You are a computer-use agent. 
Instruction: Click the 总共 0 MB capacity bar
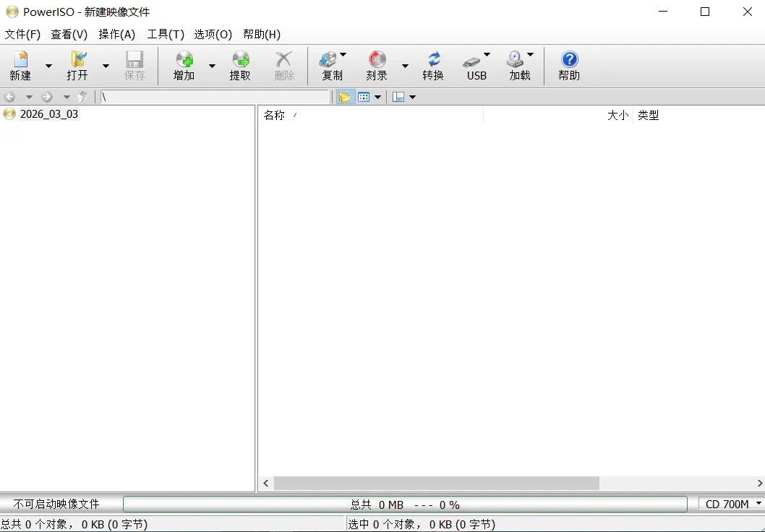click(405, 505)
